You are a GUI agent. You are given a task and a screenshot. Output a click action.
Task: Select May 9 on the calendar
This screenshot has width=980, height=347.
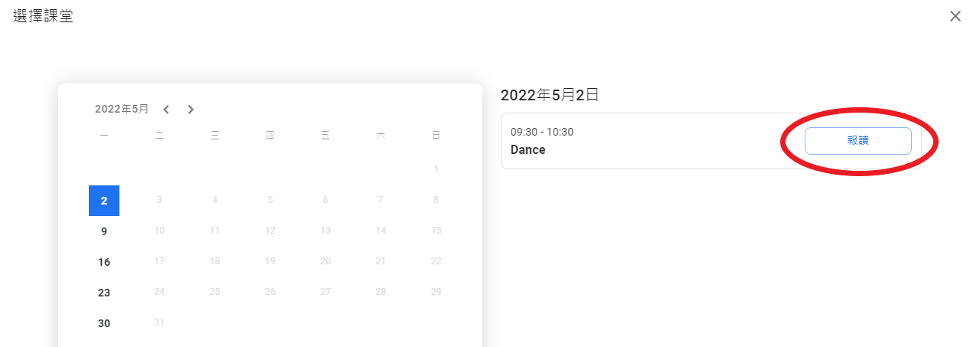(x=104, y=231)
